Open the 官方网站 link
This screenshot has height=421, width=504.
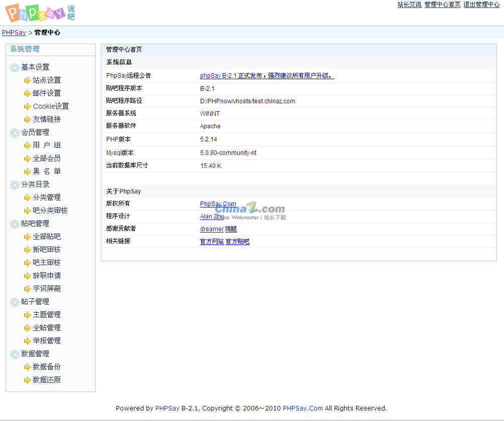tap(212, 242)
